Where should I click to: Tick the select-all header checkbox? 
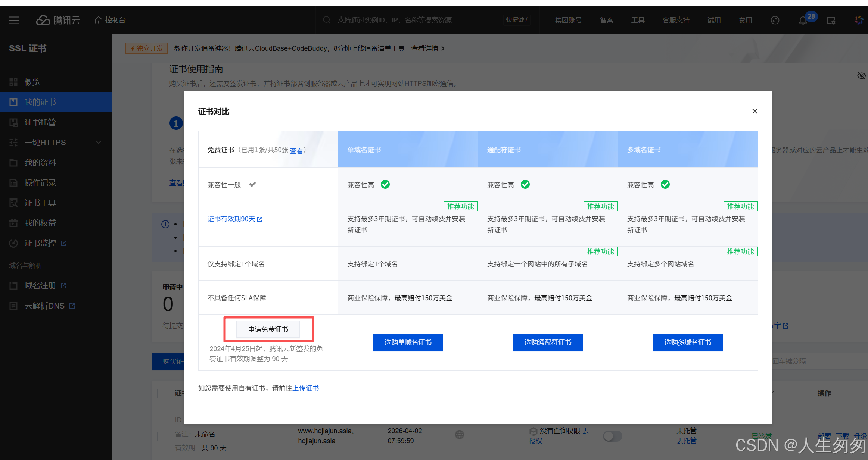pyautogui.click(x=162, y=393)
